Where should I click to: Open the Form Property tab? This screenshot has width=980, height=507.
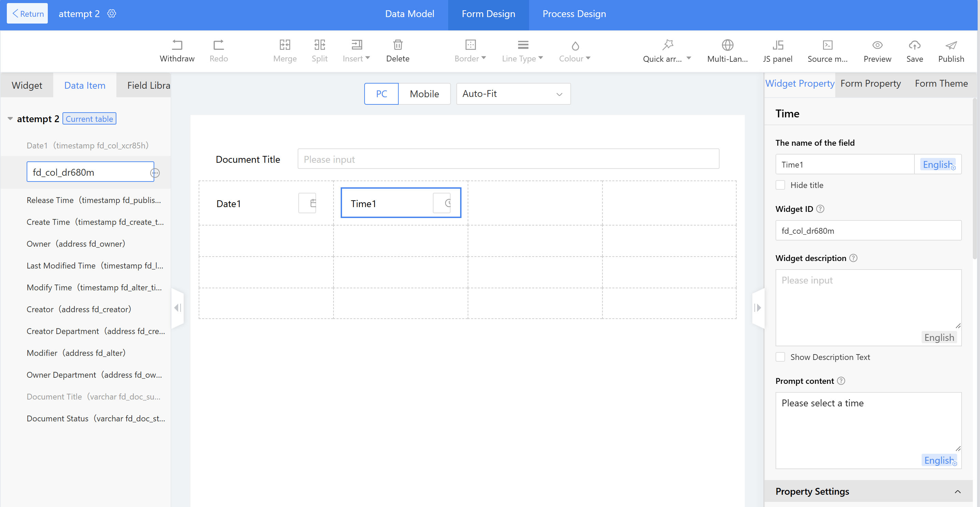[x=870, y=84]
